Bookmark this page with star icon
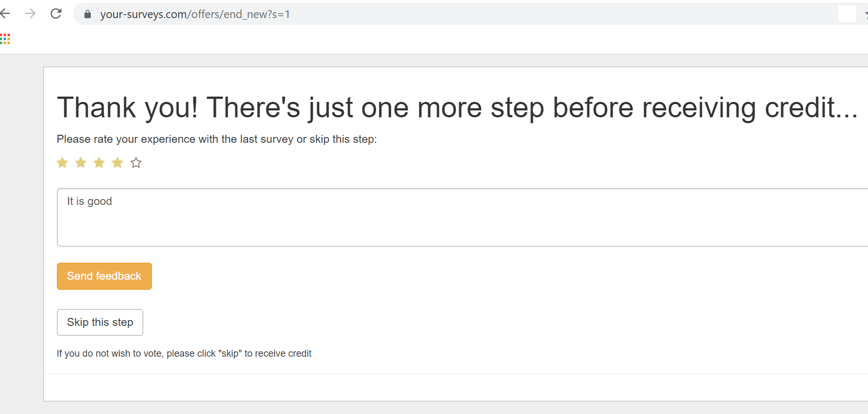 (x=865, y=14)
